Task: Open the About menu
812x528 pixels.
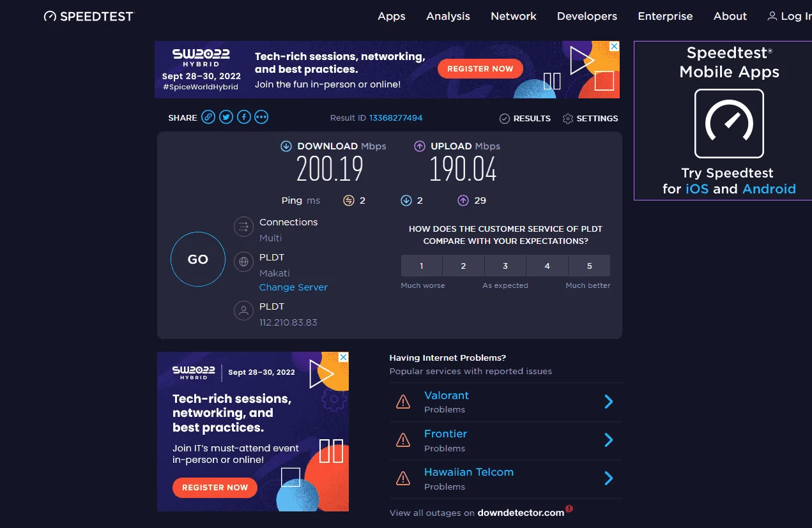Action: tap(730, 17)
